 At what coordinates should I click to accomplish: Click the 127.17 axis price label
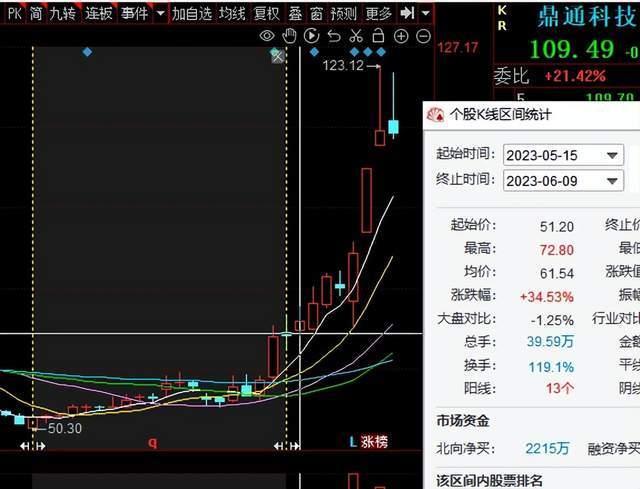point(458,48)
